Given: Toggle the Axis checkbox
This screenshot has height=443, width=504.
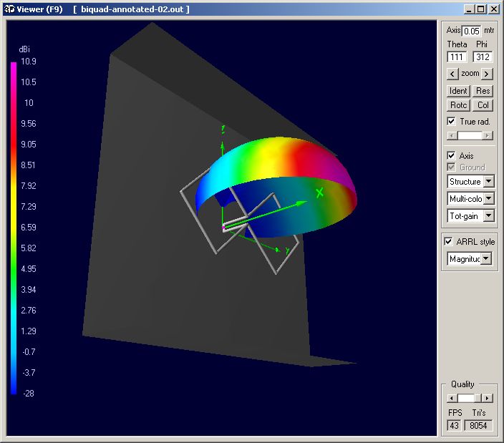Looking at the screenshot, I should pos(451,155).
